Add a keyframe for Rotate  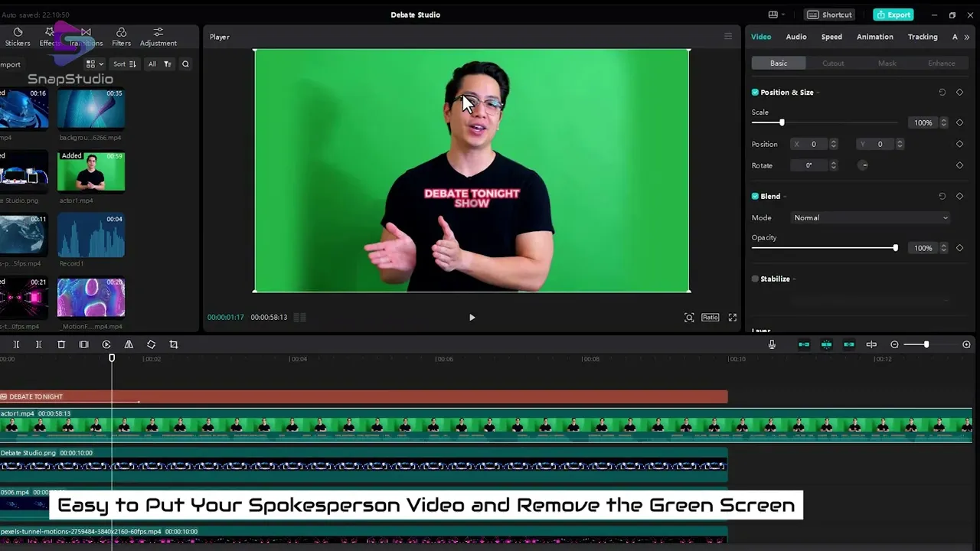(x=959, y=165)
